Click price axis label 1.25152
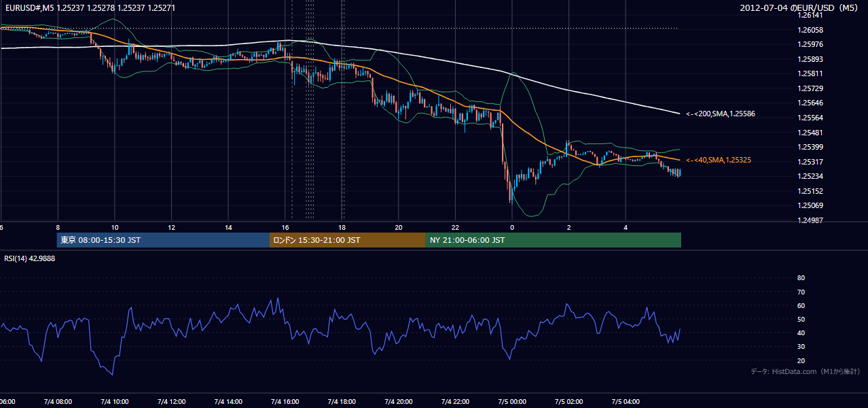This screenshot has height=408, width=868. pyautogui.click(x=810, y=191)
